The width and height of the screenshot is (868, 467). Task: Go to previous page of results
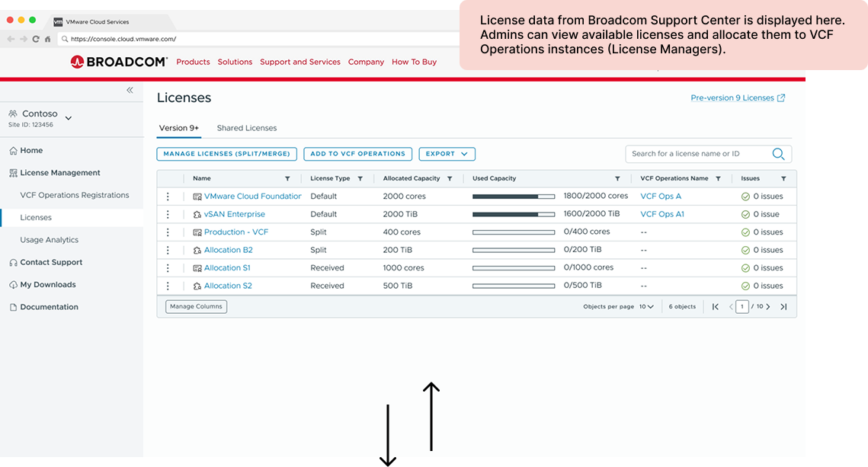coord(731,306)
